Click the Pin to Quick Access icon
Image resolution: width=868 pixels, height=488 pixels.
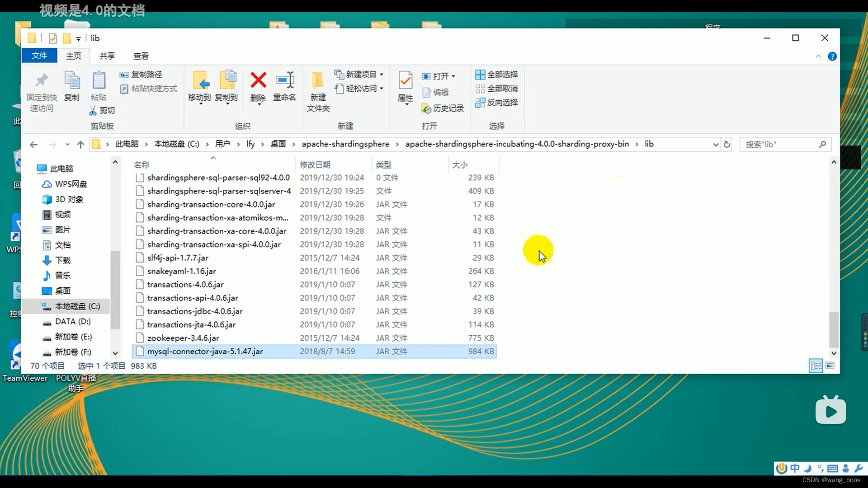pos(42,80)
